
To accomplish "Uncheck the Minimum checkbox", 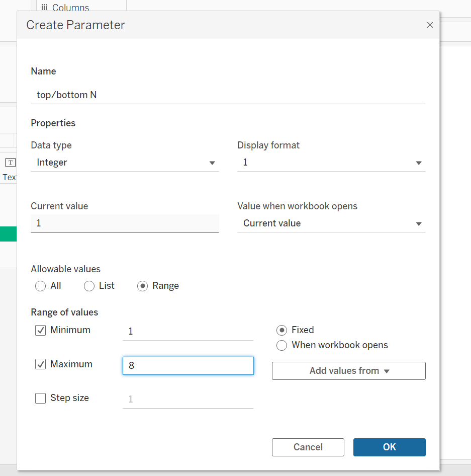I will pos(40,331).
